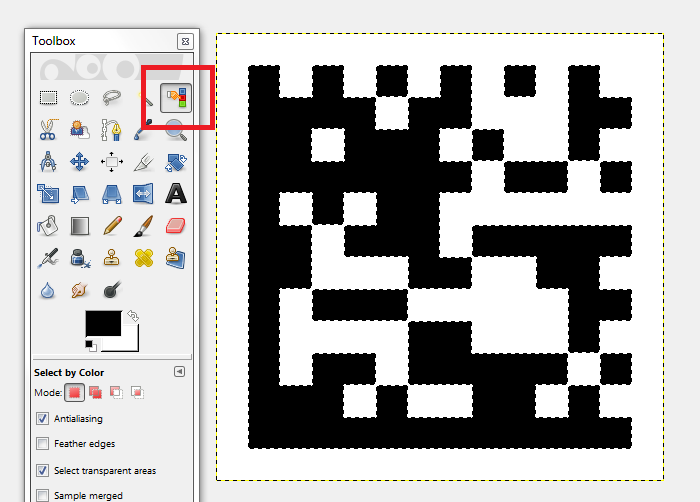The width and height of the screenshot is (700, 502).
Task: Activate the Select by Color tool
Action: 176,98
